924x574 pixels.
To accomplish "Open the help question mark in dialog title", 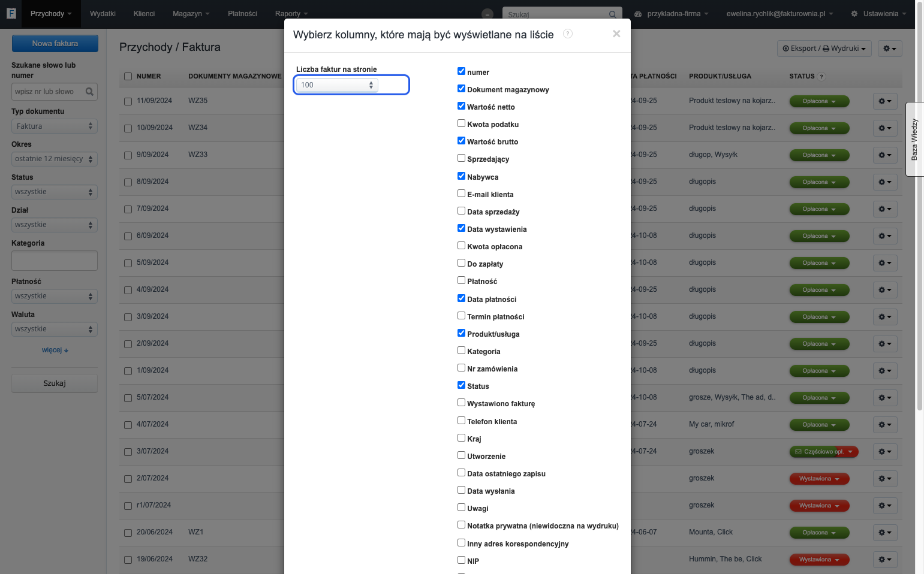I will (x=568, y=34).
